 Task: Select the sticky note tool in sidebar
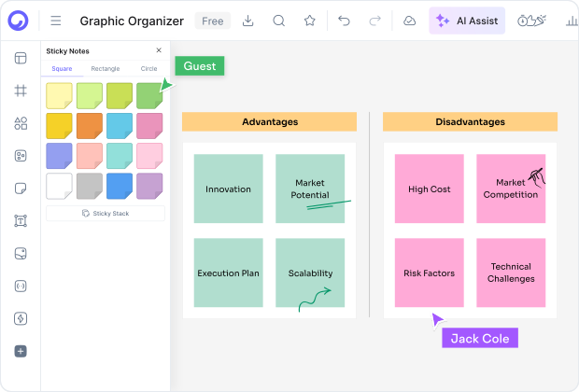coord(21,189)
